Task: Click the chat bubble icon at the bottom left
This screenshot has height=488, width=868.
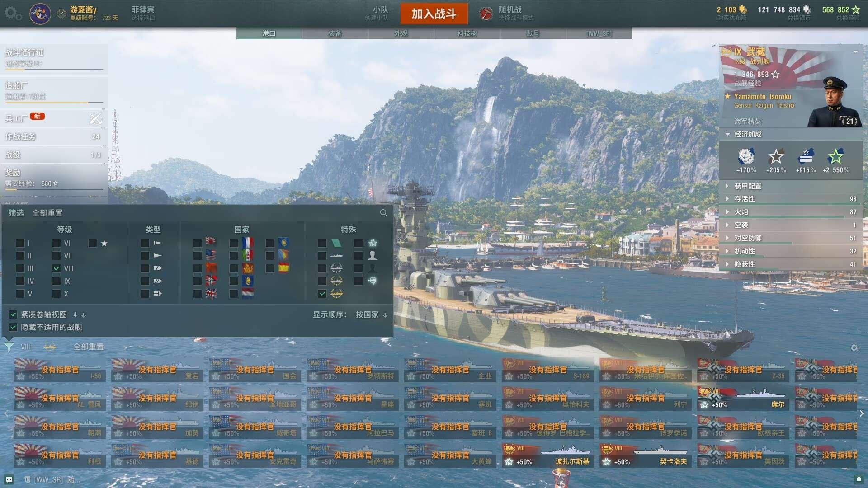Action: click(9, 479)
